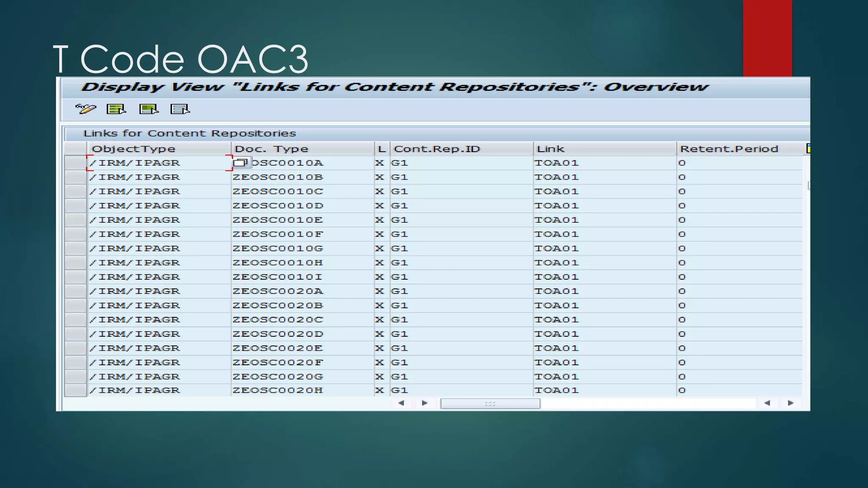868x488 pixels.
Task: Click Doc. Type cell ZEOSC0020C
Action: point(303,320)
